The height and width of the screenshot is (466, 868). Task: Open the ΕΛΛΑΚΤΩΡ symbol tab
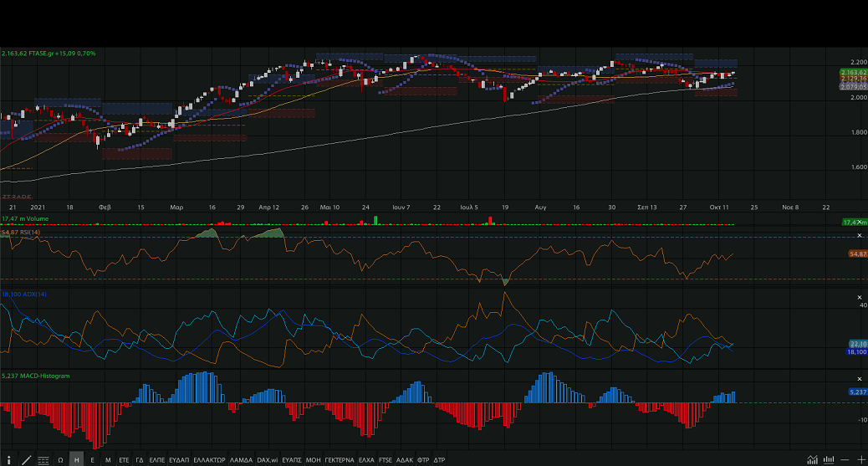click(208, 460)
